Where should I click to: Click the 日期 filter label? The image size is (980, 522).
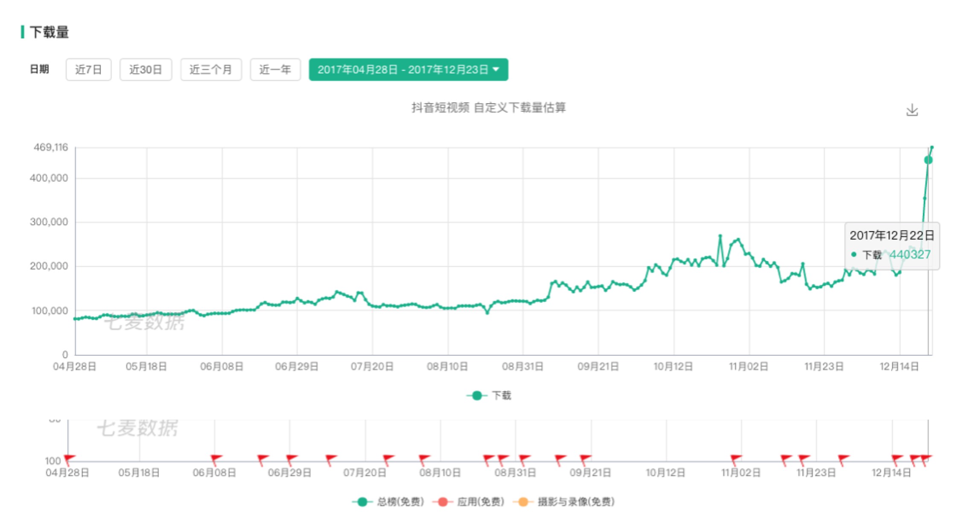tap(39, 69)
